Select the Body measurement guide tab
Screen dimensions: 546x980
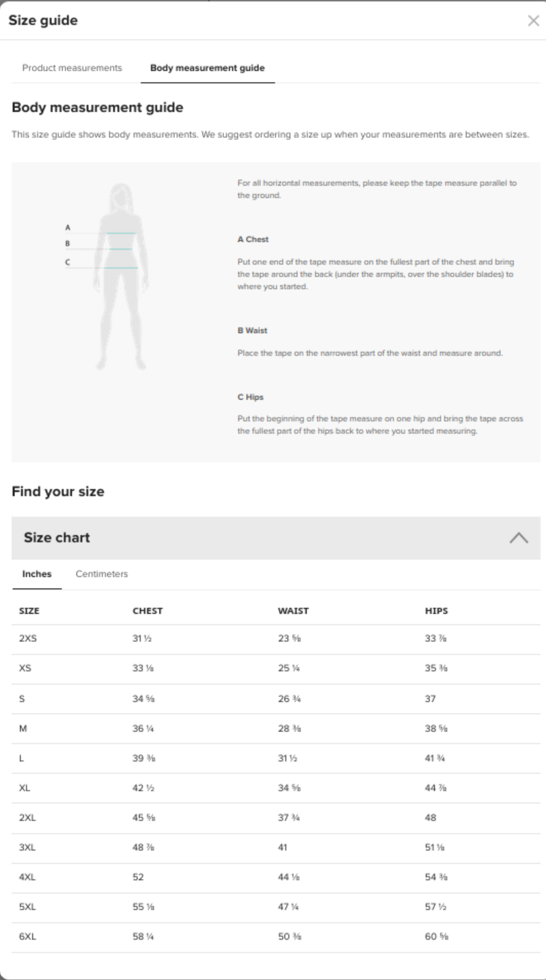(207, 68)
